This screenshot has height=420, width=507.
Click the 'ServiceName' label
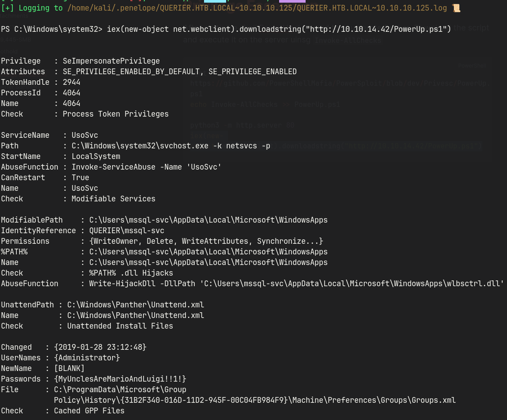[25, 135]
